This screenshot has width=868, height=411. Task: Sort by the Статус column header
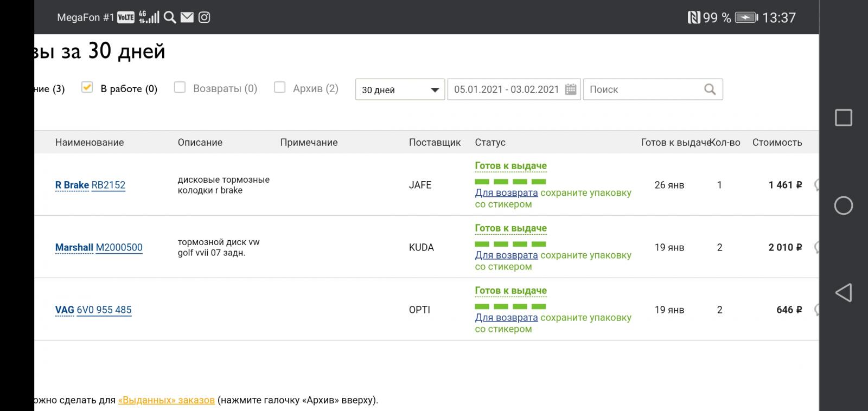(x=490, y=143)
